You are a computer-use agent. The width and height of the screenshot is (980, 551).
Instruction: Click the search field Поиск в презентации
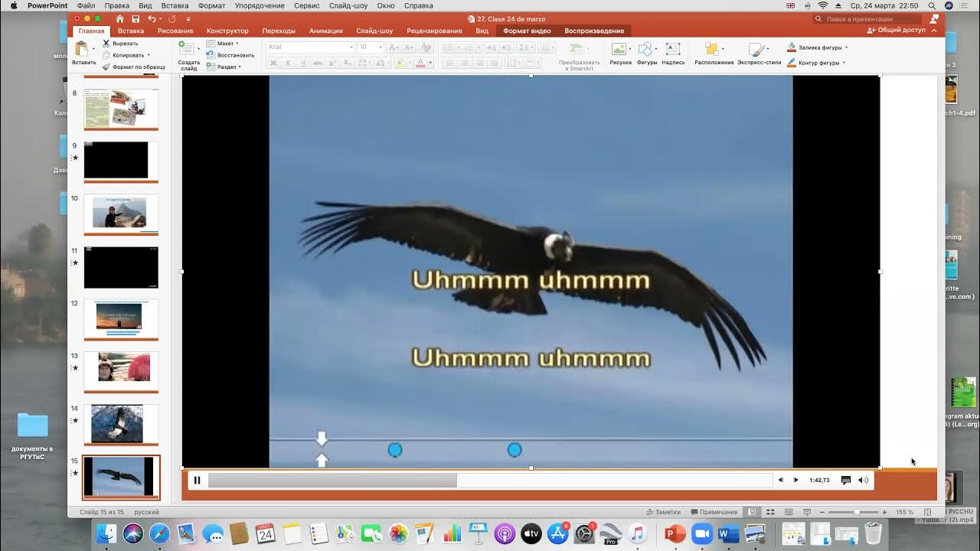(867, 18)
